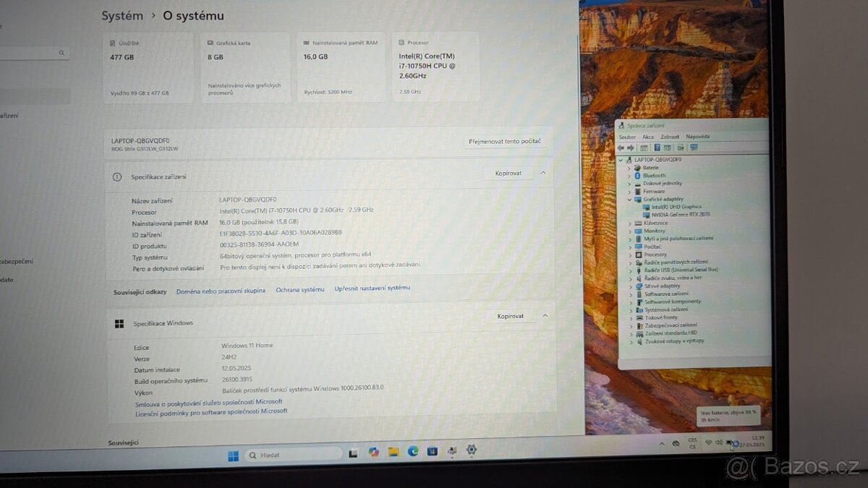
Task: Expand the Baterie category
Action: (x=629, y=168)
